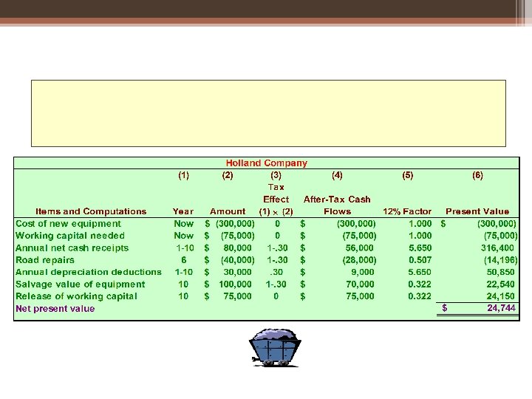The width and height of the screenshot is (532, 399).
Task: Select 'Cost of new equipment' row label
Action: 68,224
